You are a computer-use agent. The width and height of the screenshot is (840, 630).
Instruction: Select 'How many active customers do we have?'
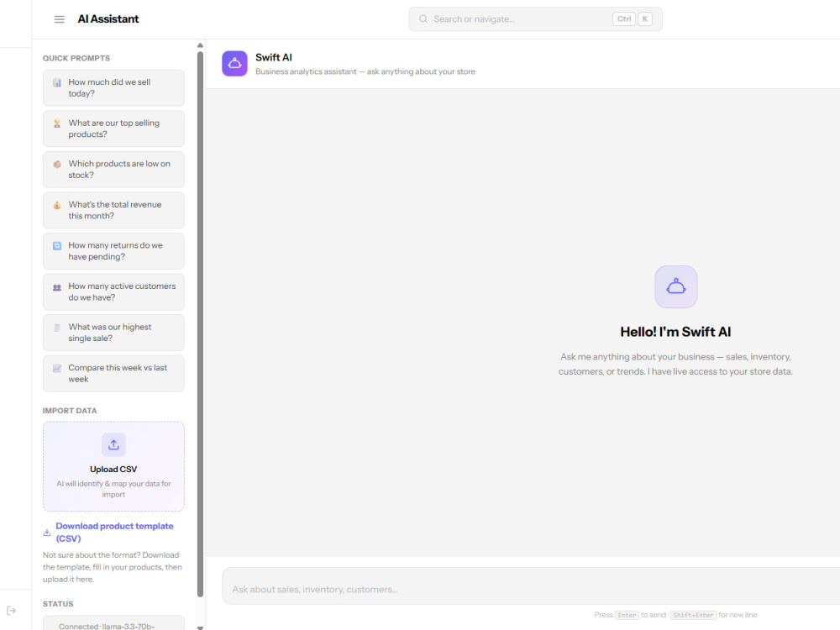tap(113, 292)
